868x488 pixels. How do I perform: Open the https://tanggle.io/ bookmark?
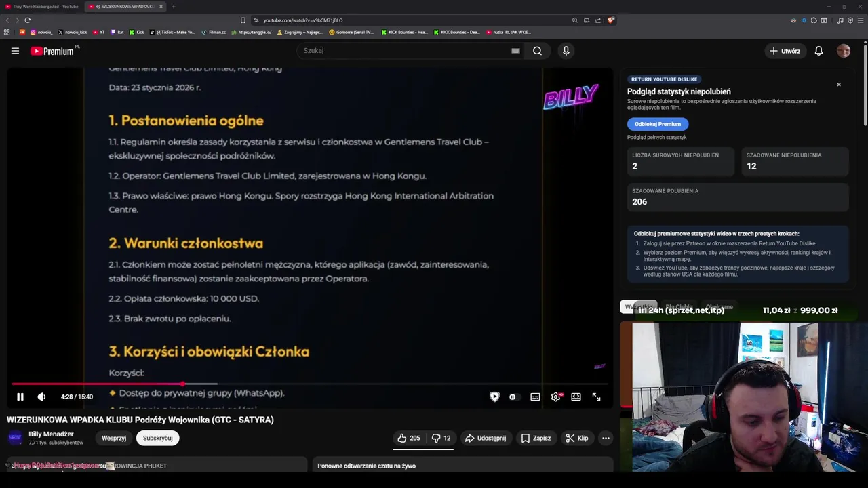point(251,32)
